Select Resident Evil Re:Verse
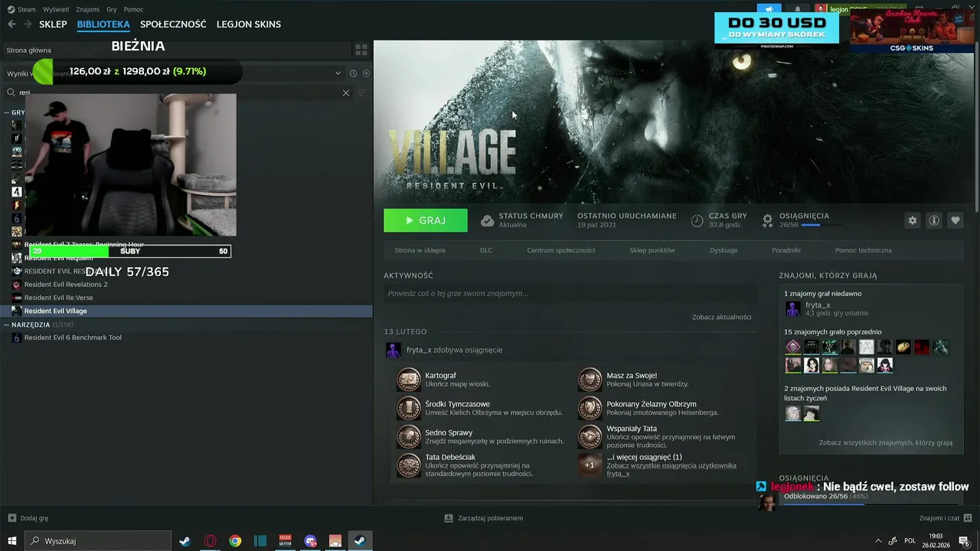The height and width of the screenshot is (551, 980). (x=58, y=298)
